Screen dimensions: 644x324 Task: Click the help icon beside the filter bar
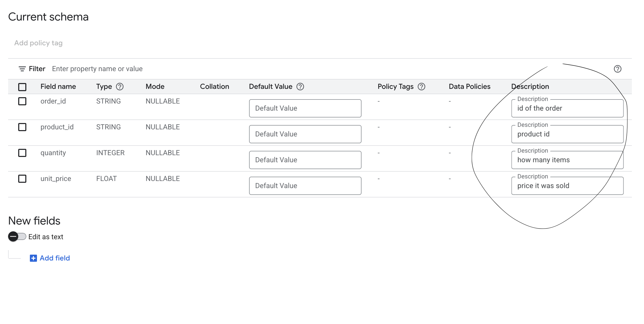coord(618,69)
